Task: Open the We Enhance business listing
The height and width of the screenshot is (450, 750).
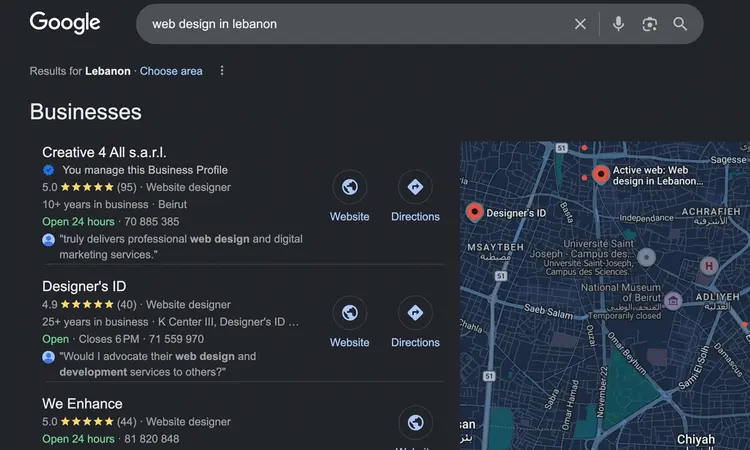Action: pyautogui.click(x=82, y=404)
